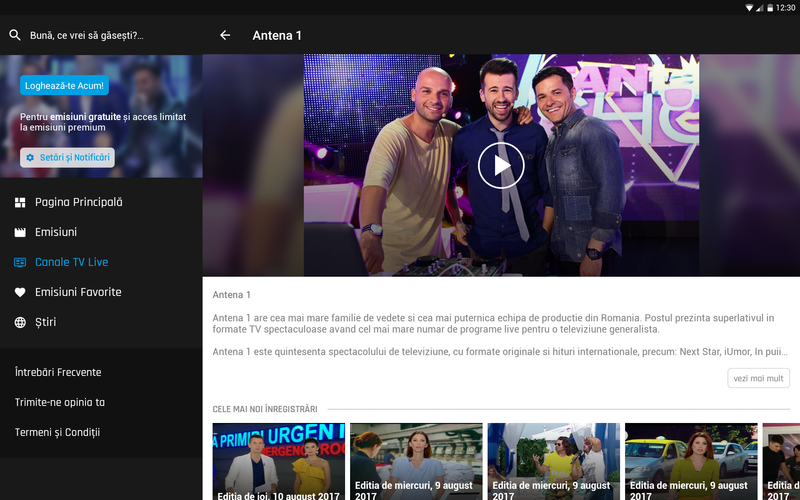Open the Wi-Fi status icon
Viewport: 800px width, 500px height.
click(x=749, y=8)
